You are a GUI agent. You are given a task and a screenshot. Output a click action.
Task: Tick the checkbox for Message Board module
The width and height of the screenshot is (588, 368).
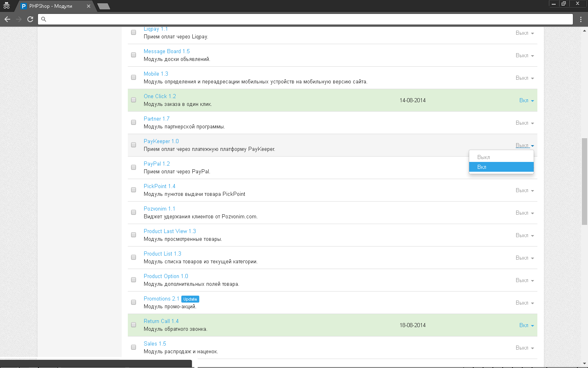click(x=134, y=55)
